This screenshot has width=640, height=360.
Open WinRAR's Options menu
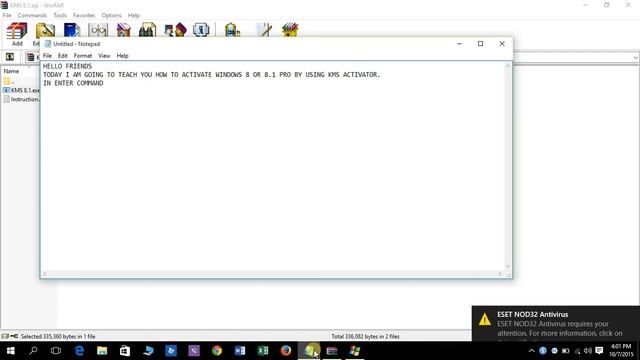pyautogui.click(x=111, y=15)
